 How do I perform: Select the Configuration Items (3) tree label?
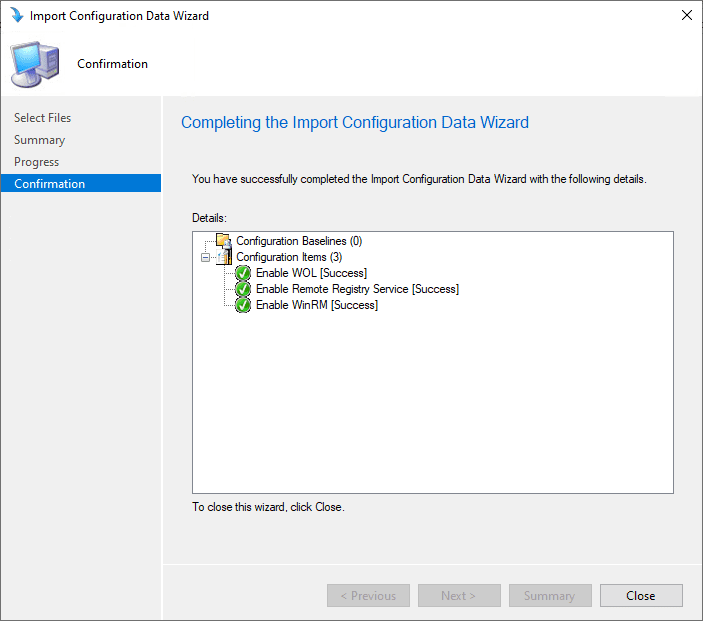[x=289, y=257]
